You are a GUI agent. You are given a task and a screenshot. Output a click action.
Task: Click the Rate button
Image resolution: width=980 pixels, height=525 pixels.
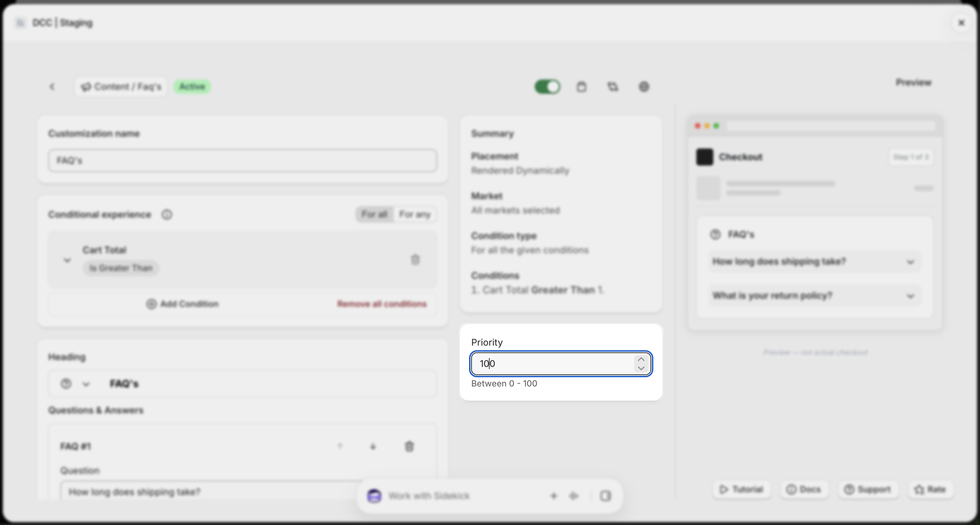(x=930, y=489)
